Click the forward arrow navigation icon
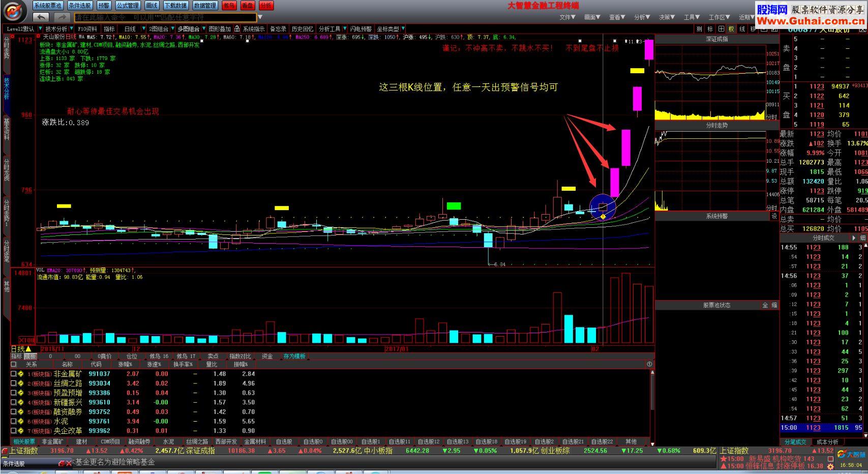Screen dimensions: 868x474 (62, 18)
